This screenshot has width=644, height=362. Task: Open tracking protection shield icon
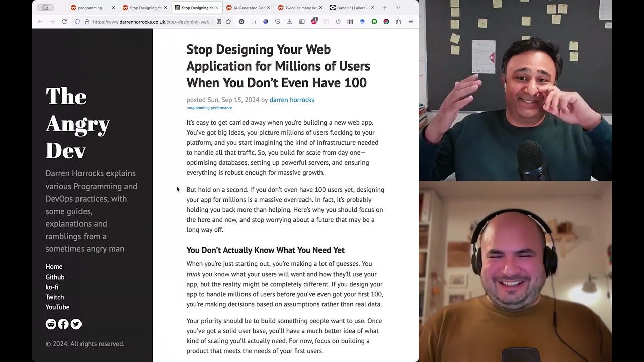(x=77, y=22)
